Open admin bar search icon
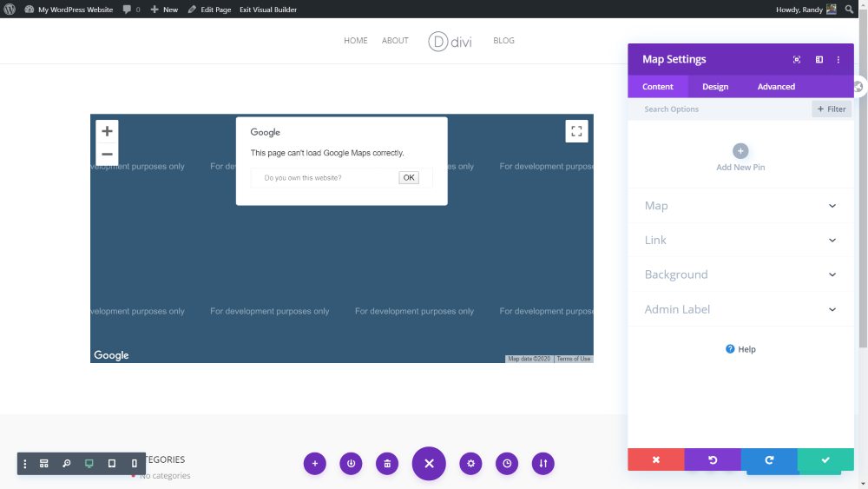The width and height of the screenshot is (868, 489). [x=849, y=10]
